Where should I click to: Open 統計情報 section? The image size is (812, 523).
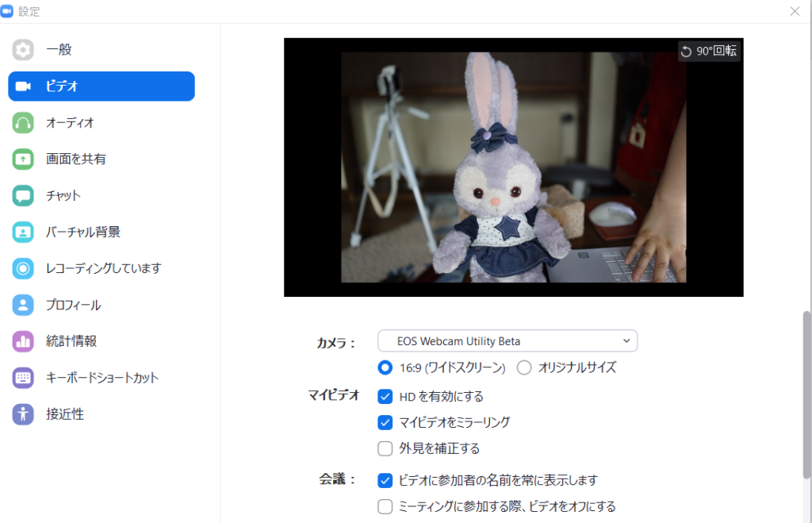[x=101, y=341]
